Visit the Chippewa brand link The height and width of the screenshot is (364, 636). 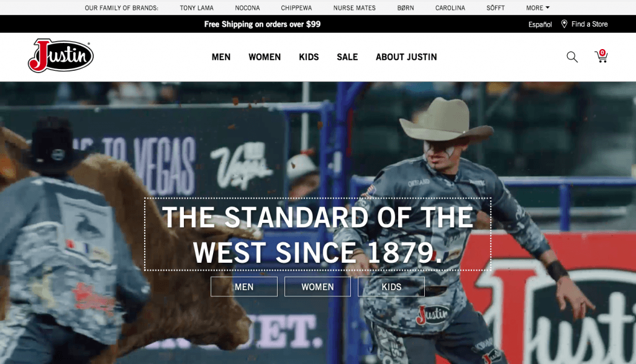pyautogui.click(x=296, y=7)
